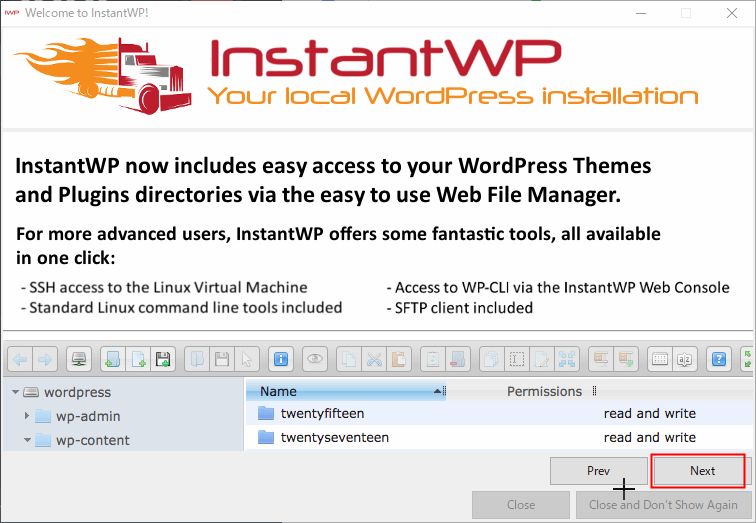Click the delete folder icon with red minus

(x=458, y=359)
